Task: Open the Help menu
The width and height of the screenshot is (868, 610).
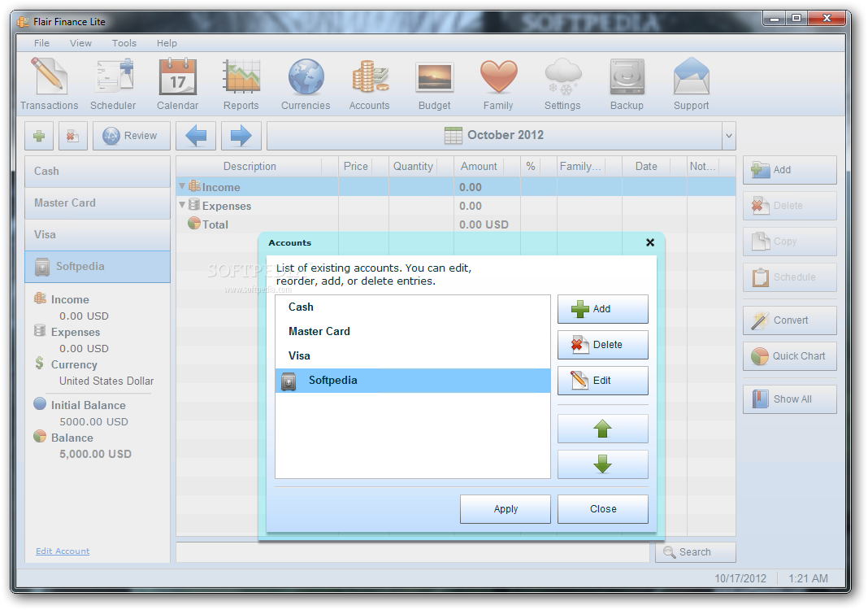Action: pos(167,42)
